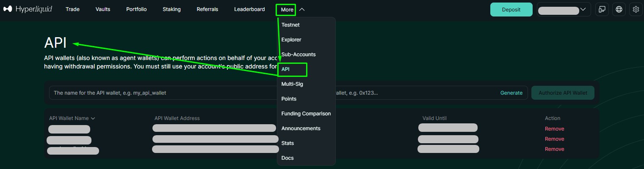Switch to the Vaults tab
This screenshot has width=644, height=169.
103,9
